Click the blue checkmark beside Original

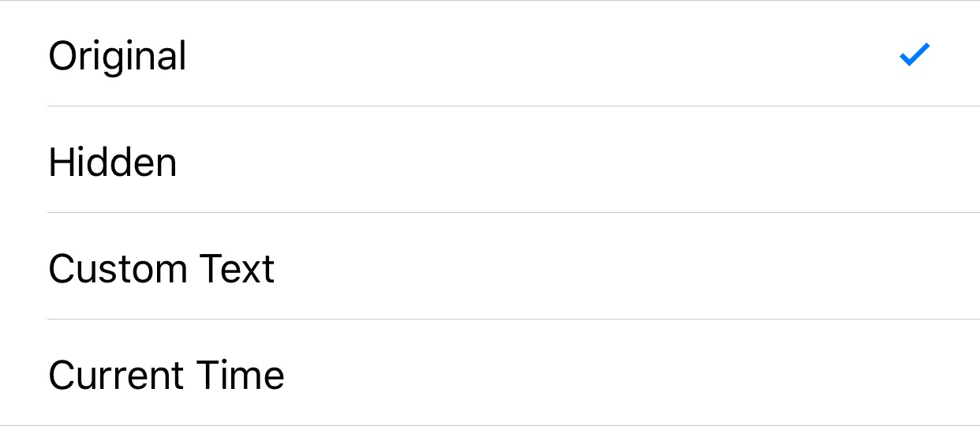[x=915, y=54]
